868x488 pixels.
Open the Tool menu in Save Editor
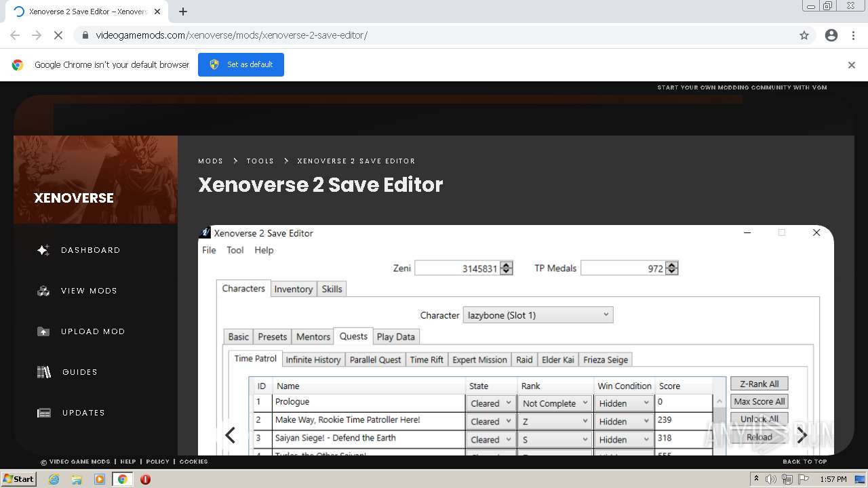(235, 250)
